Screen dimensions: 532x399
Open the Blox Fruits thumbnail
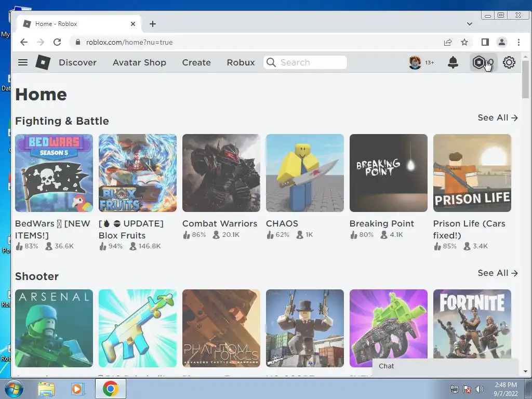(137, 173)
